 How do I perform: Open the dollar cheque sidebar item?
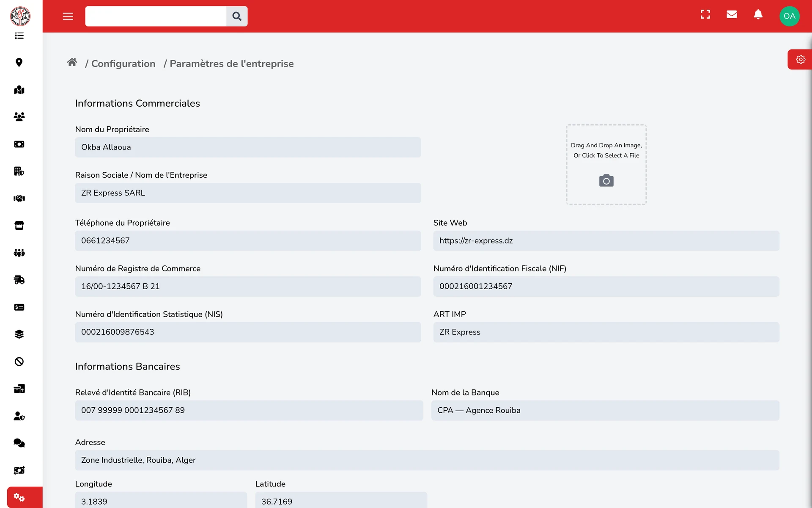19,307
